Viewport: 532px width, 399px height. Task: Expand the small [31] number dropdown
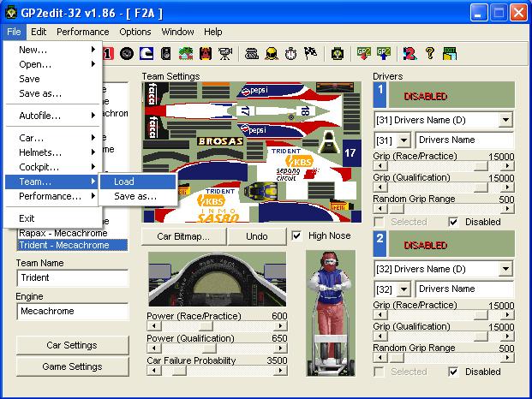[x=404, y=140]
